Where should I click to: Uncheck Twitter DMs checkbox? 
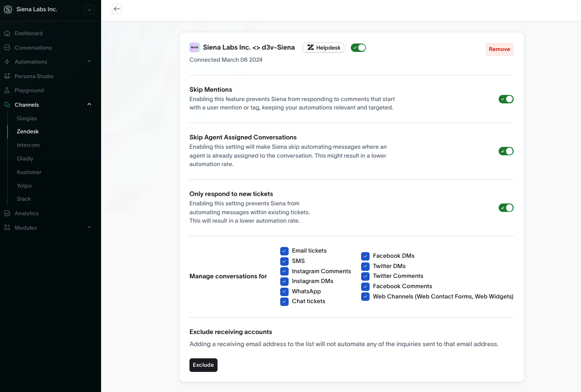point(365,266)
